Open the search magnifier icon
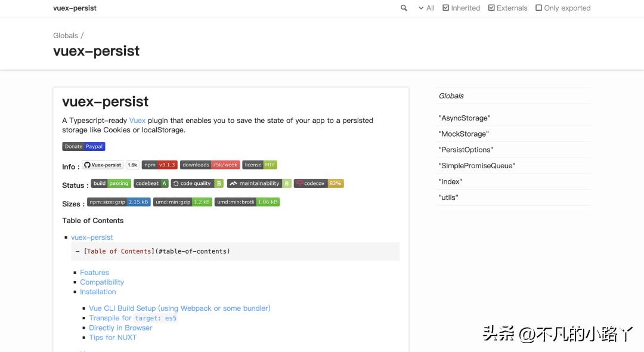The height and width of the screenshot is (352, 644). [404, 8]
